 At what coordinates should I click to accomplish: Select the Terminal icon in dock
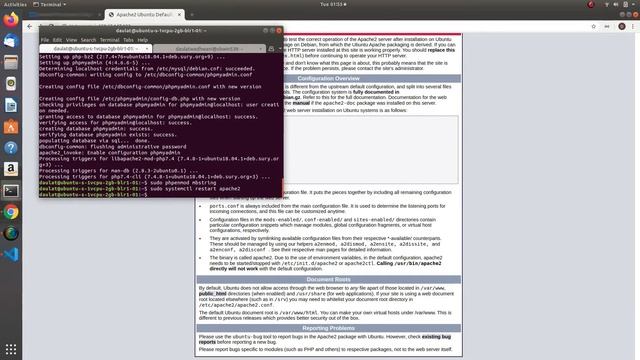click(11, 191)
